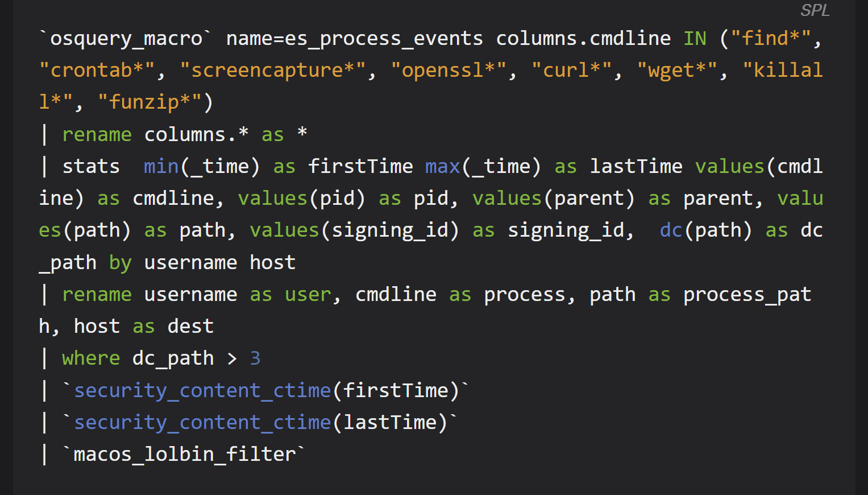Click cmdline as process rename text
The image size is (868, 495).
click(x=460, y=295)
